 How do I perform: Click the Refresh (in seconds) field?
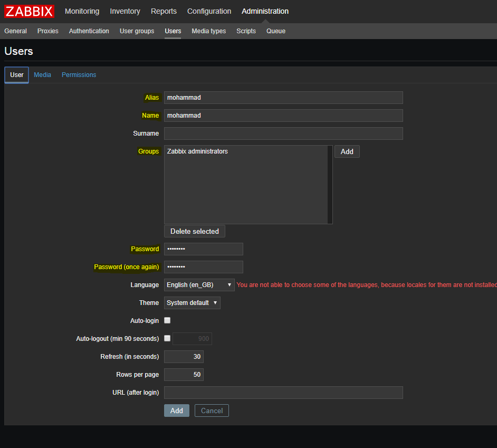point(184,357)
